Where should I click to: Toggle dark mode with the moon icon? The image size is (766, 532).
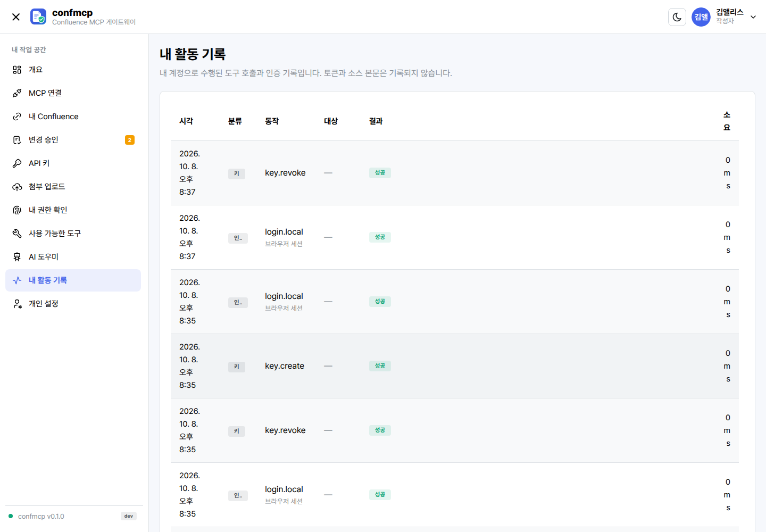tap(677, 17)
